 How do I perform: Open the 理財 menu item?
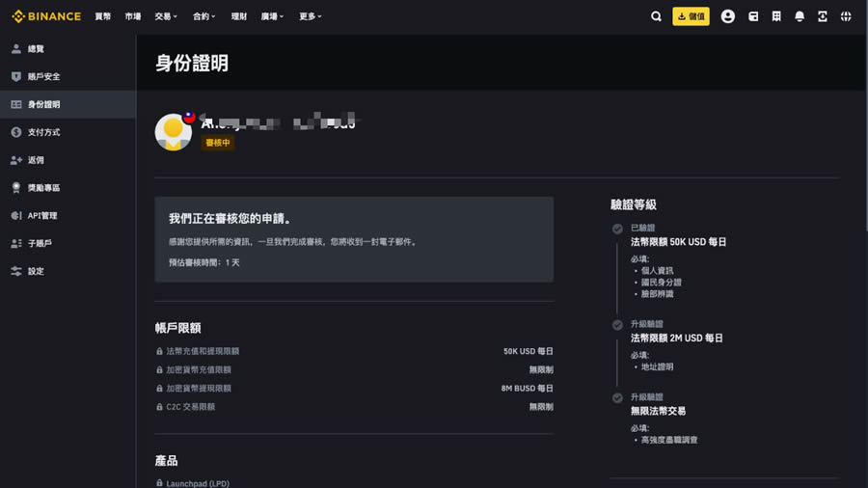tap(239, 16)
